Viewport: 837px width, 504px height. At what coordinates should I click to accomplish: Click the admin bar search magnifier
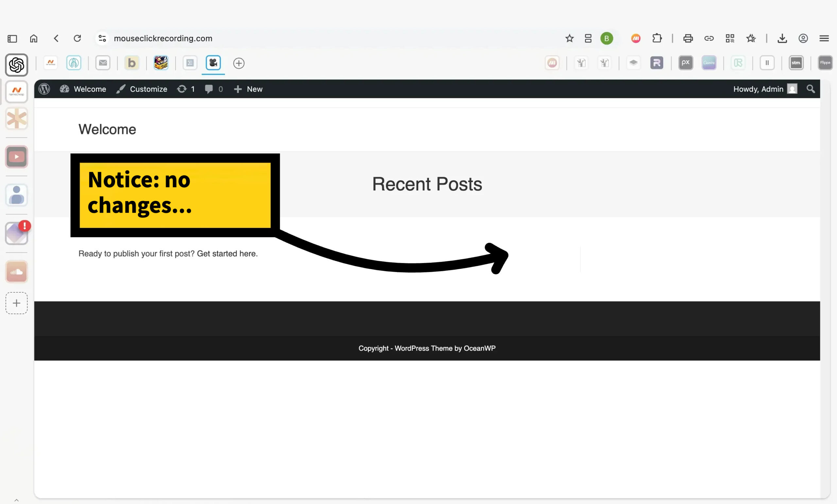click(x=811, y=89)
